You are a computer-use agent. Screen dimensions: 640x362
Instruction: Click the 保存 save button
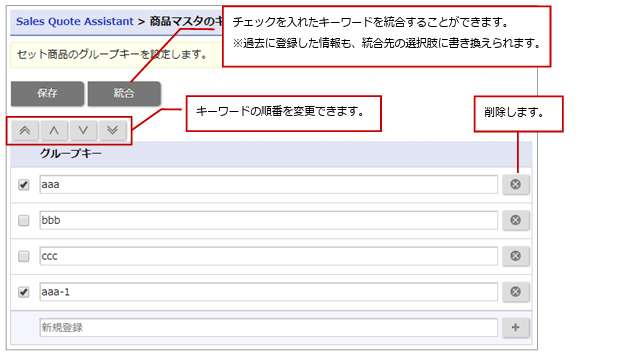[47, 93]
